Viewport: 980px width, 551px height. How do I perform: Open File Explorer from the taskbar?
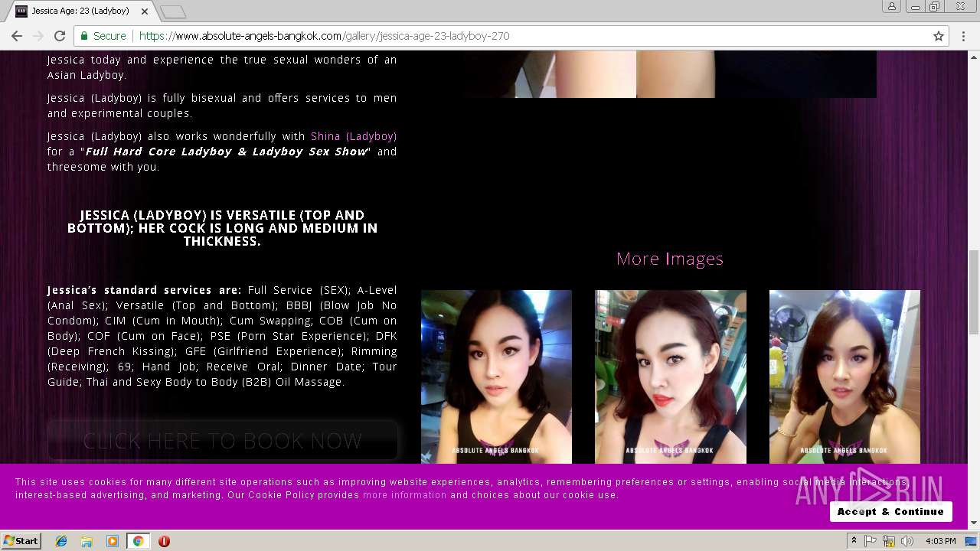click(87, 541)
